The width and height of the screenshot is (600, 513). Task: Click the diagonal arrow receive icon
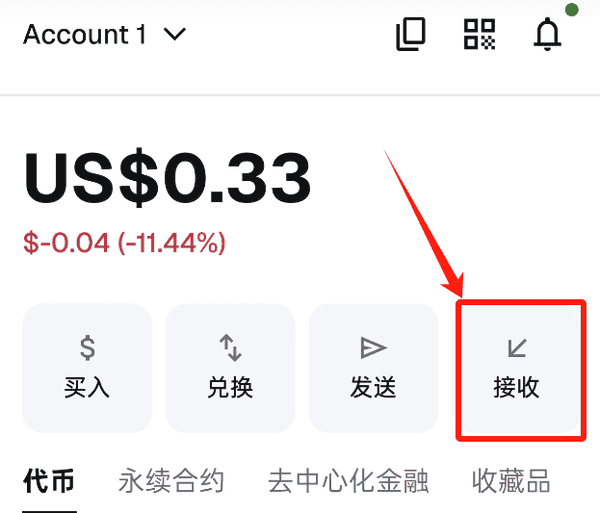517,347
